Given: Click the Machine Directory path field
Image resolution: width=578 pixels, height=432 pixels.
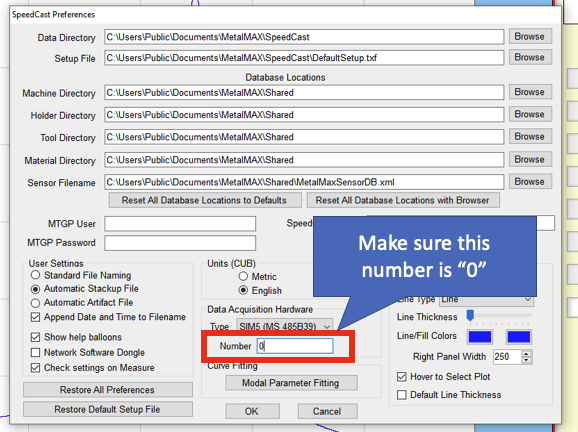Looking at the screenshot, I should click(304, 93).
